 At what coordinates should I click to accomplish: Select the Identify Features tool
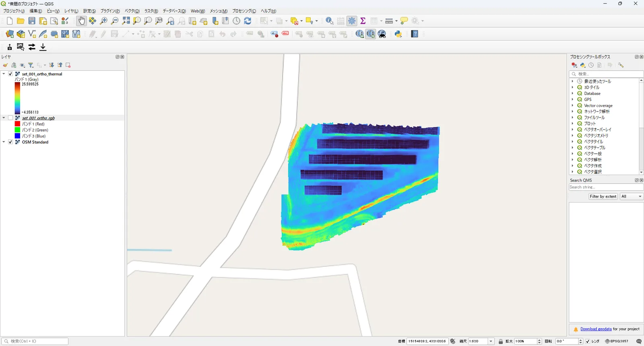(x=329, y=21)
